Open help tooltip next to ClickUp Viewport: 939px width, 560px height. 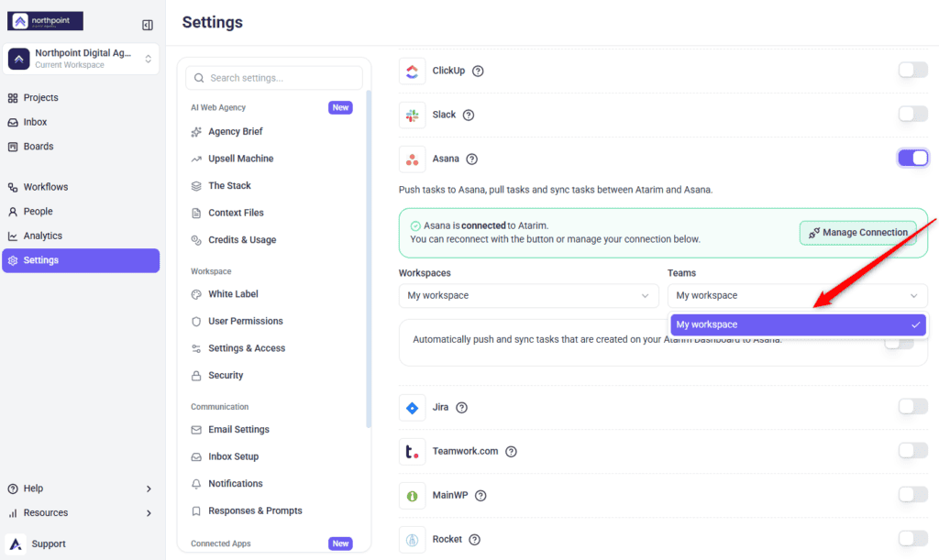[x=478, y=71]
